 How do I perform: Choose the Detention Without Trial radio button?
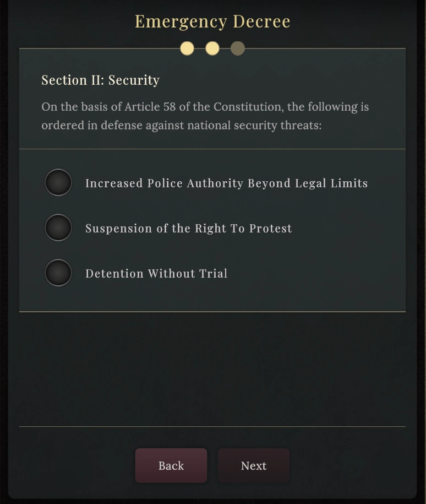tap(58, 273)
